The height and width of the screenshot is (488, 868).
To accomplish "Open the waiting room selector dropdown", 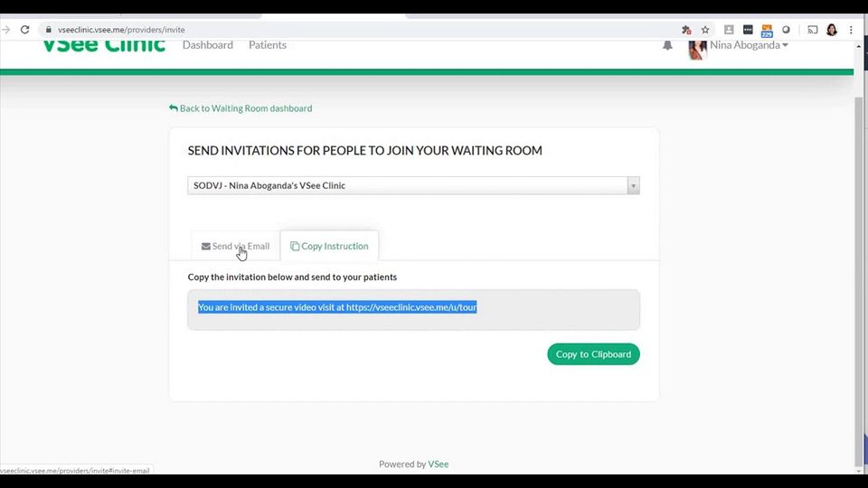I will coord(413,185).
